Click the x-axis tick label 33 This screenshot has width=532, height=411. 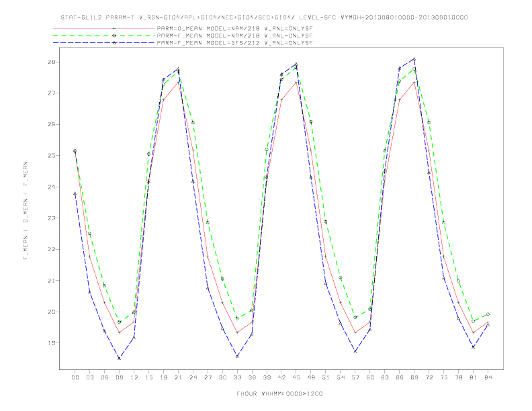(x=237, y=377)
